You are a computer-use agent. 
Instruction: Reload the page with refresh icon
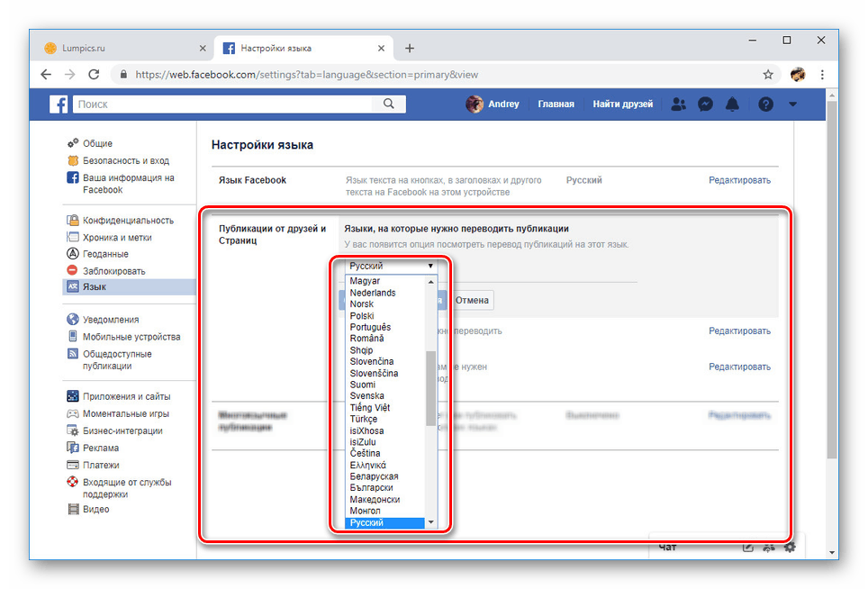pyautogui.click(x=95, y=74)
